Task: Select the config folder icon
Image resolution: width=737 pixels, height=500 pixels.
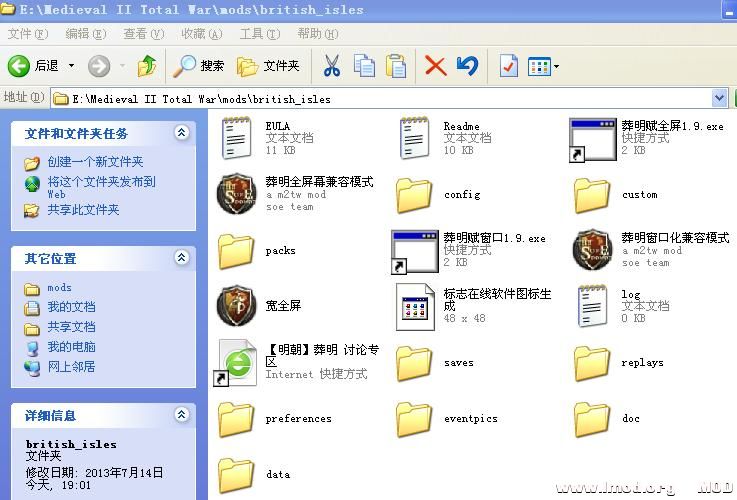Action: (x=414, y=195)
